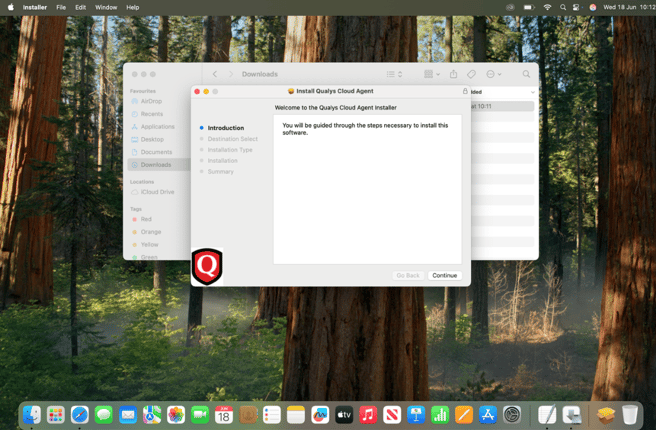This screenshot has width=656, height=430.
Task: Open Desktop in Finder sidebar
Action: click(x=152, y=139)
